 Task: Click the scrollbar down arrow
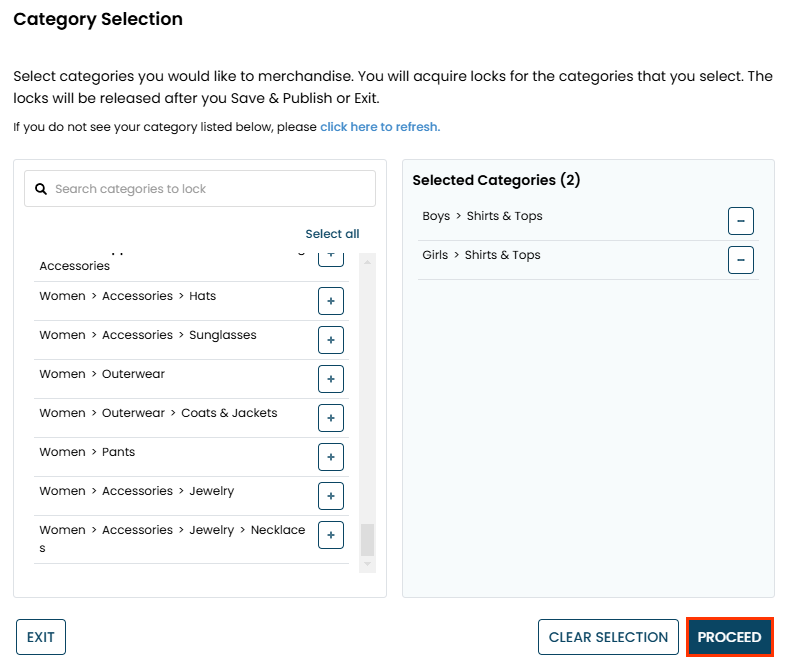(x=367, y=565)
